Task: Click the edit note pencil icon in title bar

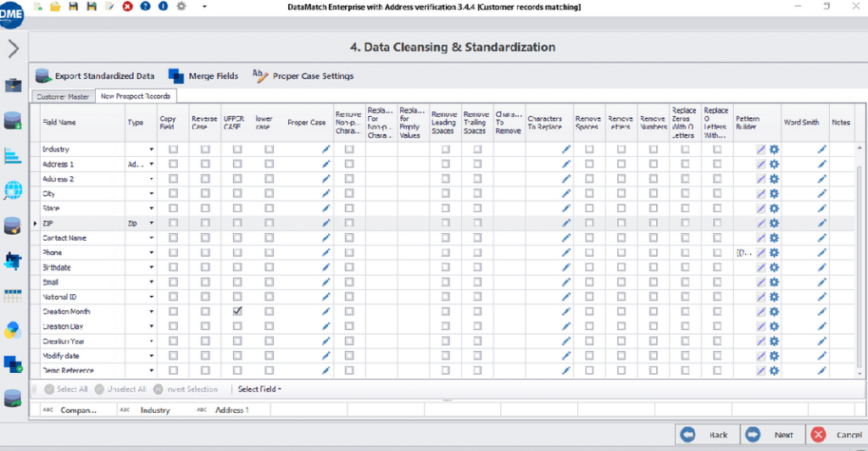Action: coord(109,7)
